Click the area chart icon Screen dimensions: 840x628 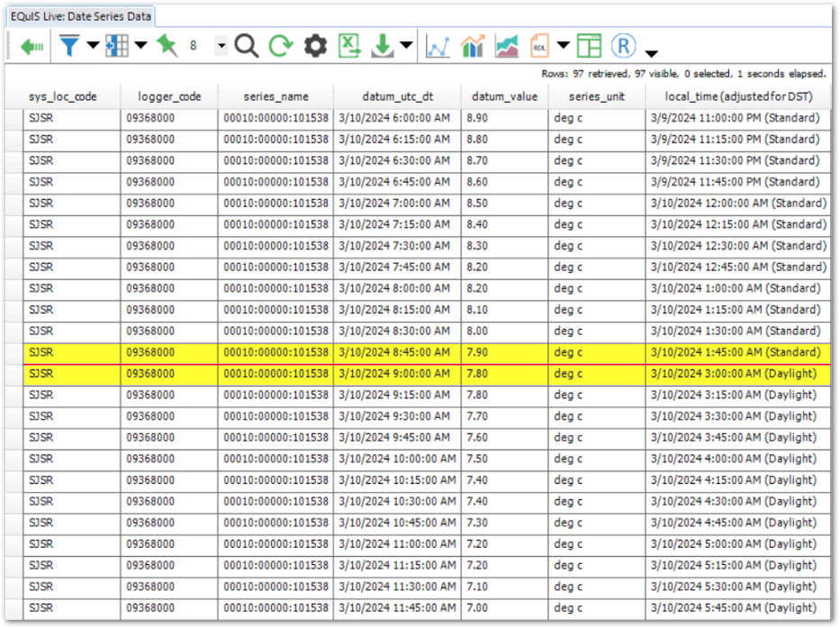[507, 47]
